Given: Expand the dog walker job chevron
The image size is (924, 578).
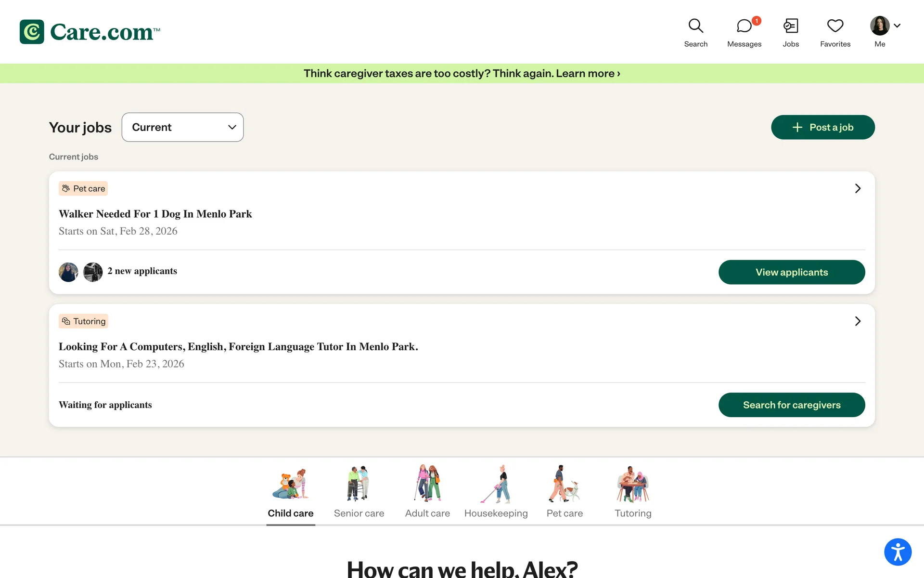Looking at the screenshot, I should (x=857, y=188).
